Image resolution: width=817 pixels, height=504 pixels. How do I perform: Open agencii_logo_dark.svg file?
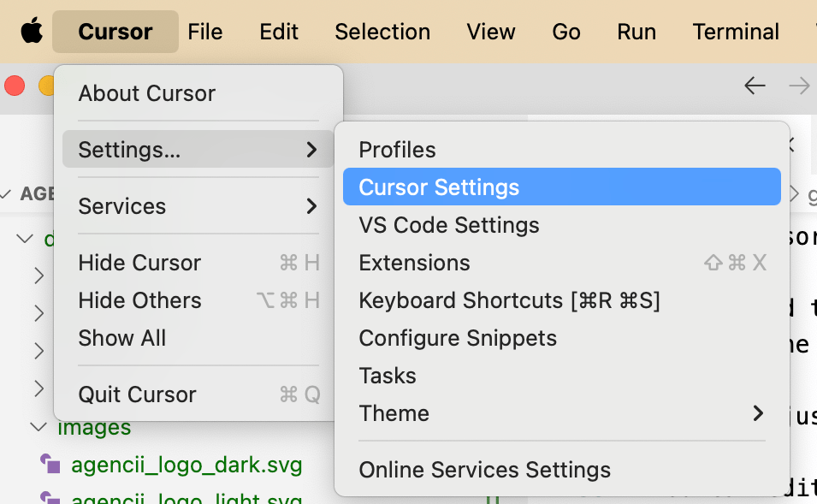click(186, 465)
